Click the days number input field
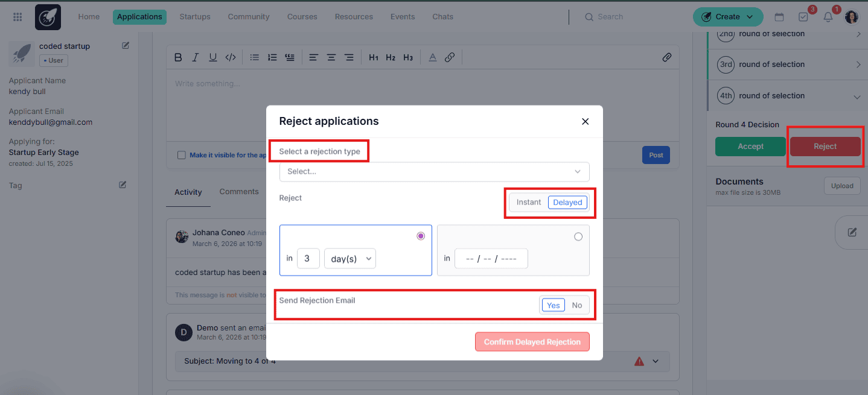The image size is (868, 395). click(x=308, y=259)
